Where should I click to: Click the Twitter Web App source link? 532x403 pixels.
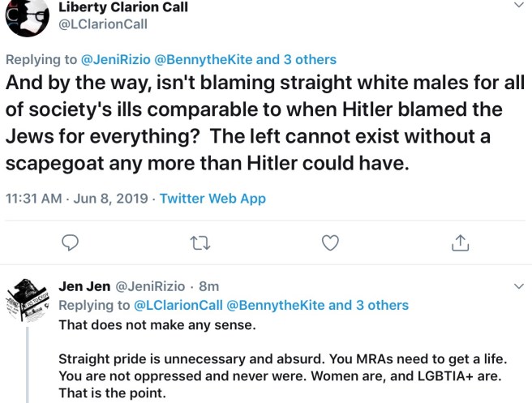(212, 198)
